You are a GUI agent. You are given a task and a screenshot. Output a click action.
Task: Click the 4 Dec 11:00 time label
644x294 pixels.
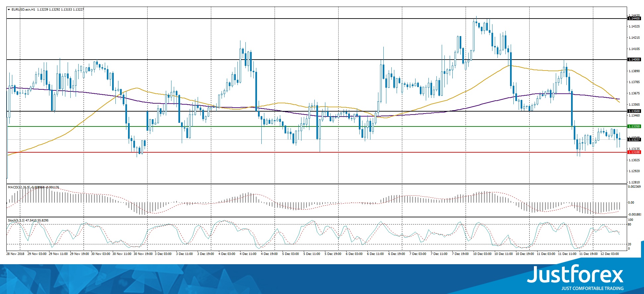[248, 254]
